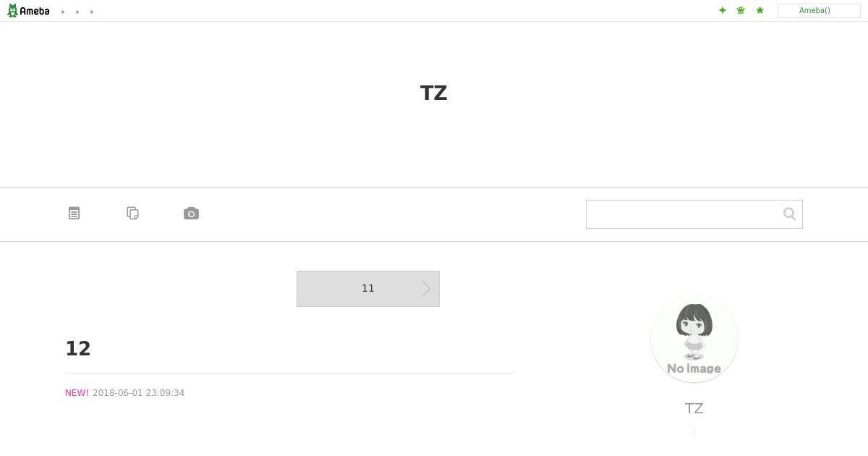
Task: Click the middle small arrow in the header breadcrumb
Action: click(77, 12)
